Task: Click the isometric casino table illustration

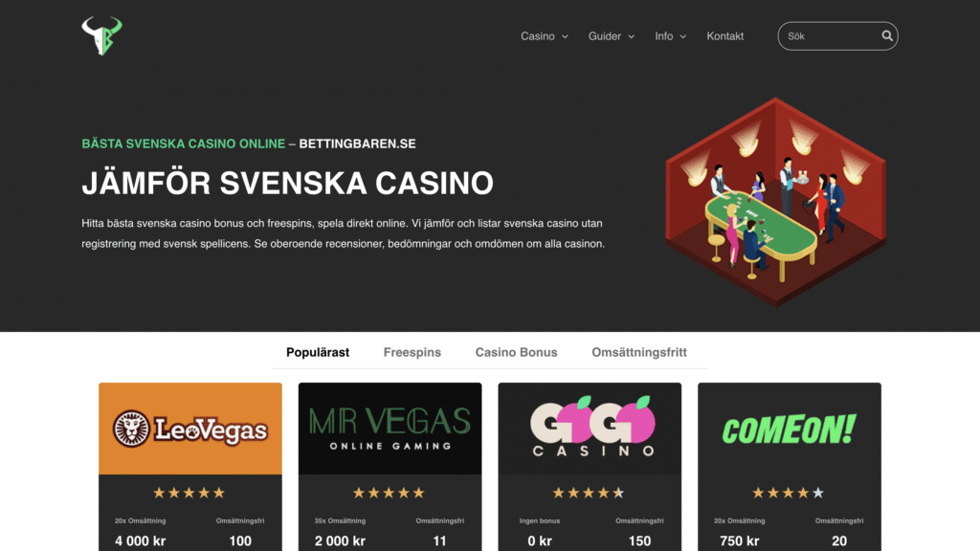Action: tap(775, 202)
